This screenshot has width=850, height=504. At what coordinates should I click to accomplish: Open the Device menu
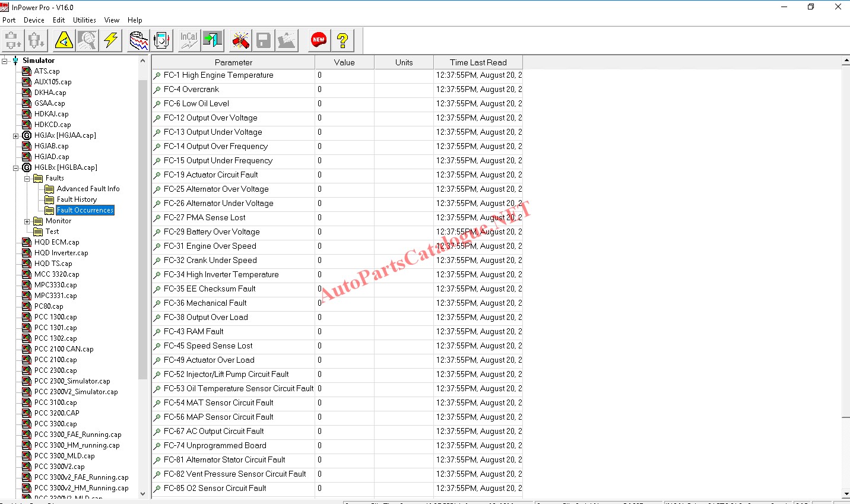[x=34, y=20]
